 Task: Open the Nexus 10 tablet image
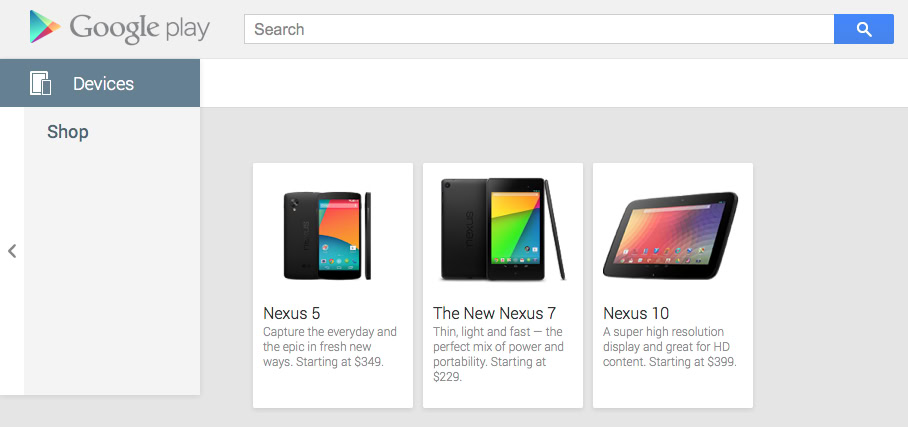click(x=671, y=236)
